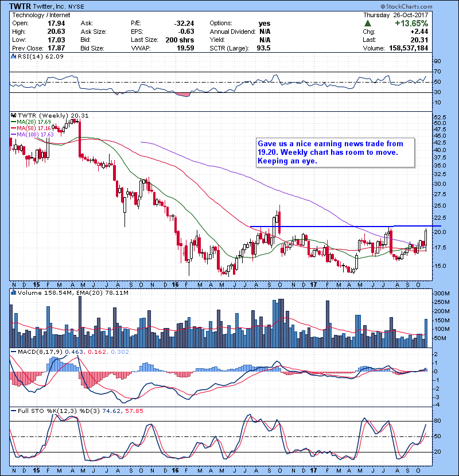Click the green up-triangle beside +13.65%

(x=368, y=24)
